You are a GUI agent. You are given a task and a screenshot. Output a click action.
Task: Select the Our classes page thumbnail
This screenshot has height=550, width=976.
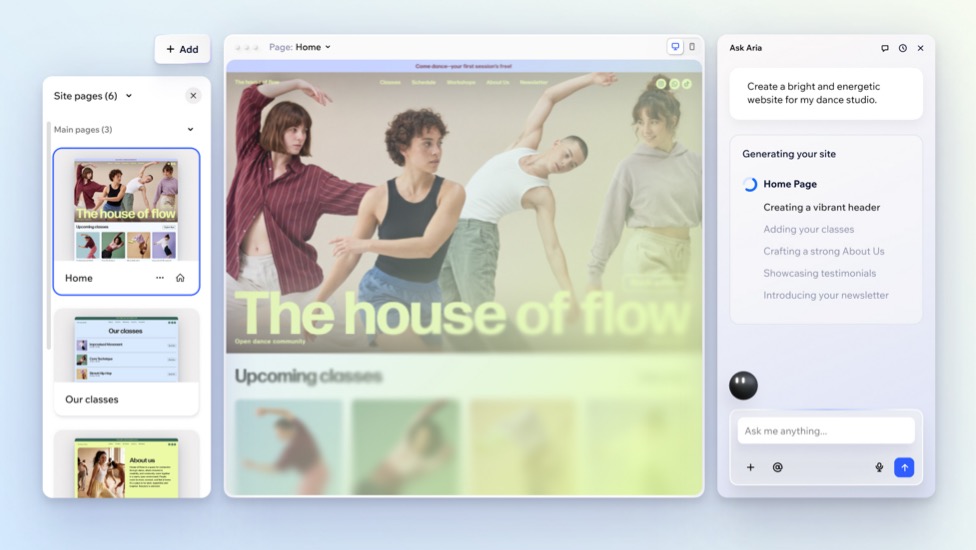126,348
